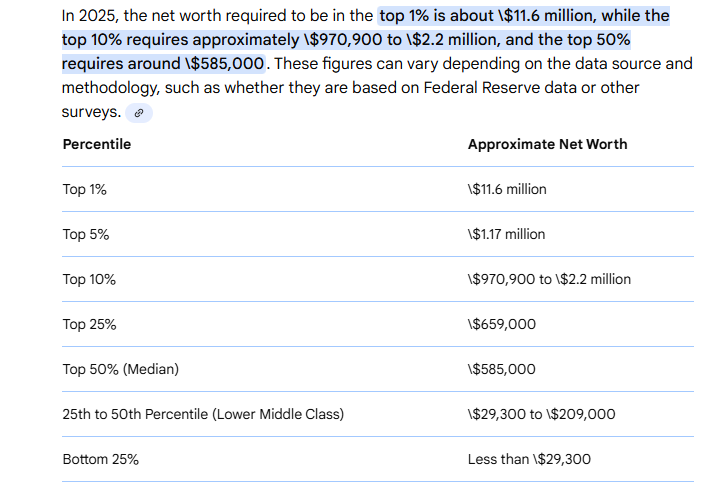Select the Top 25% row label
This screenshot has width=705, height=503.
(x=89, y=324)
